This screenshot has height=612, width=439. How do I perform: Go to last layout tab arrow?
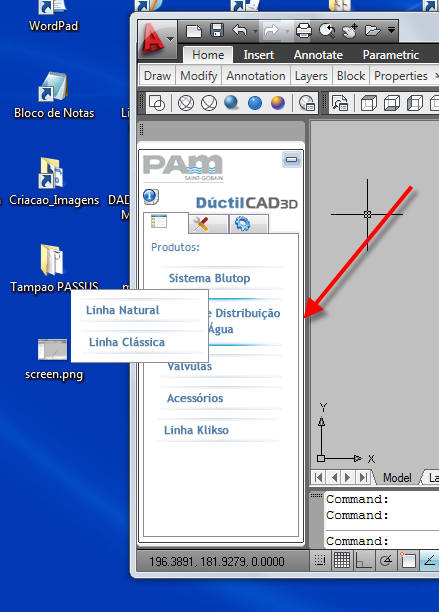(363, 477)
